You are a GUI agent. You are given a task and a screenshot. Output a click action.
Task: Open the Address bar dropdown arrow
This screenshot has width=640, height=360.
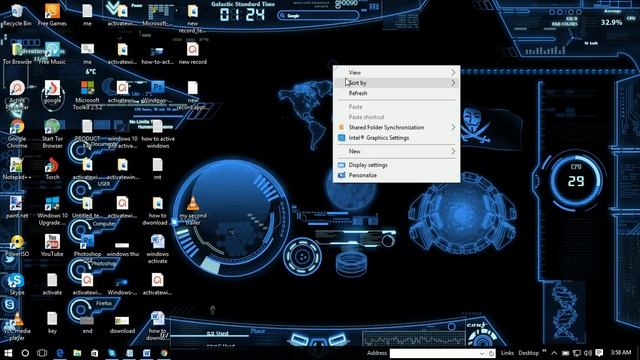point(482,353)
